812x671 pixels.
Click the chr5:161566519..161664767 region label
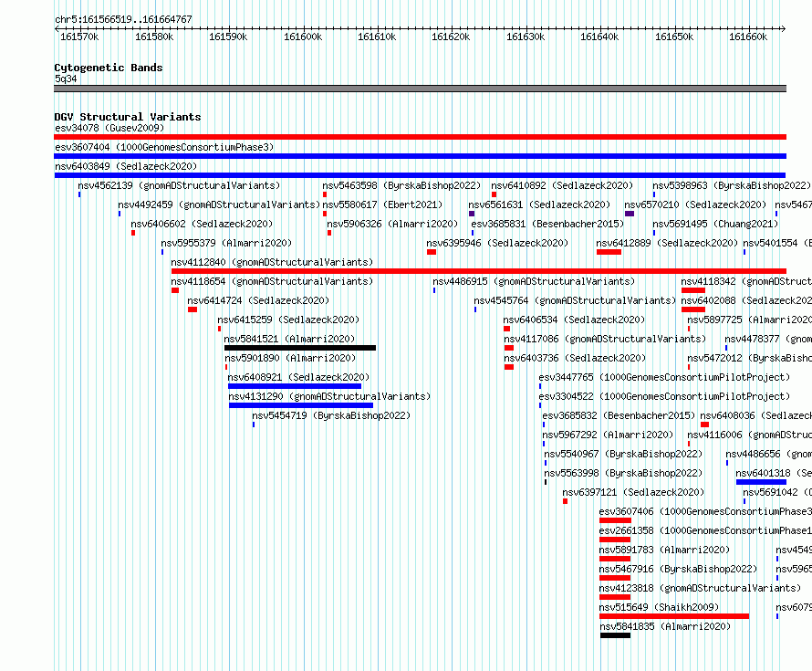point(123,19)
